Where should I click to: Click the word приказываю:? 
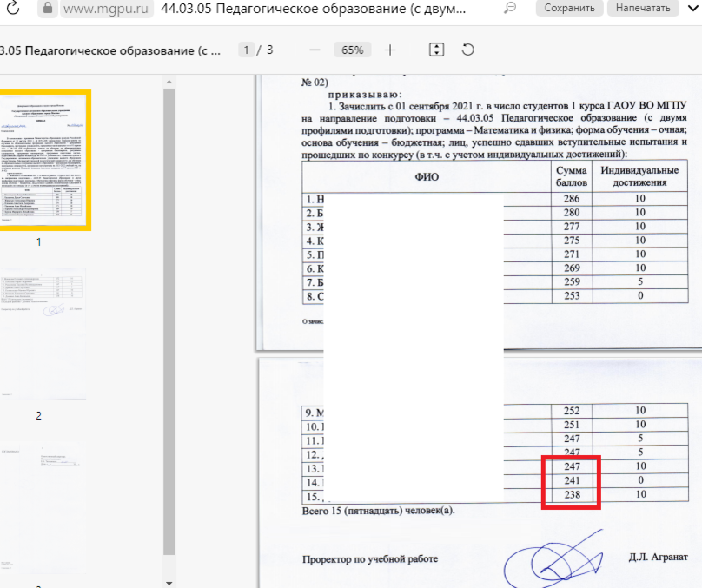[365, 95]
